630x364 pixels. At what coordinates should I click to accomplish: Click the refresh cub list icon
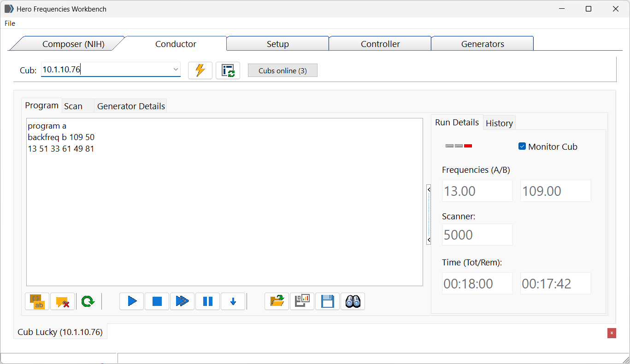click(228, 70)
